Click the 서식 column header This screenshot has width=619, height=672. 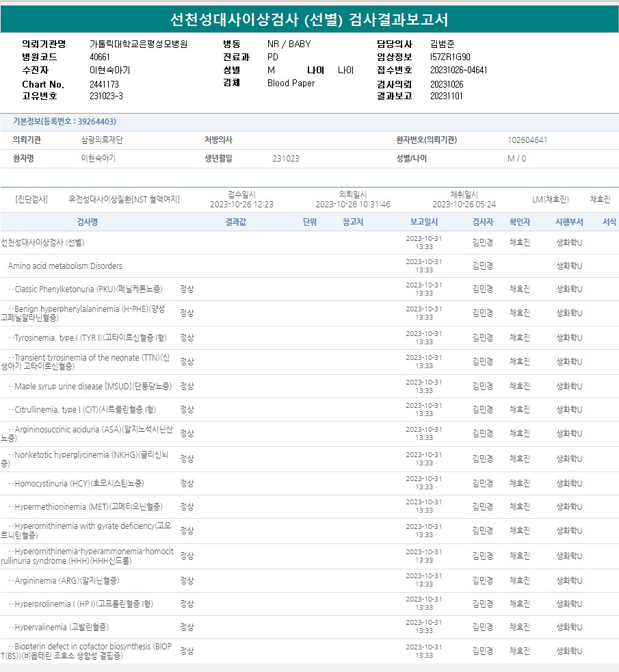(x=609, y=222)
